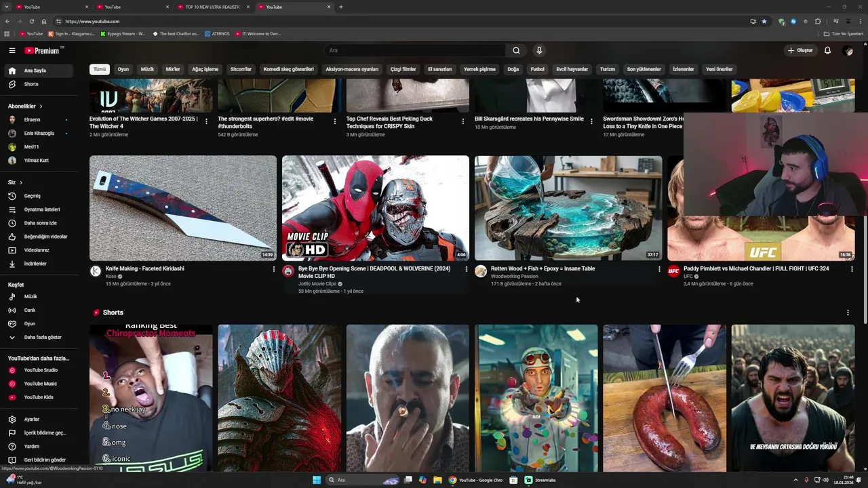The image size is (868, 488).
Task: Open the YouTube hamburger guide menu
Action: pyautogui.click(x=12, y=50)
